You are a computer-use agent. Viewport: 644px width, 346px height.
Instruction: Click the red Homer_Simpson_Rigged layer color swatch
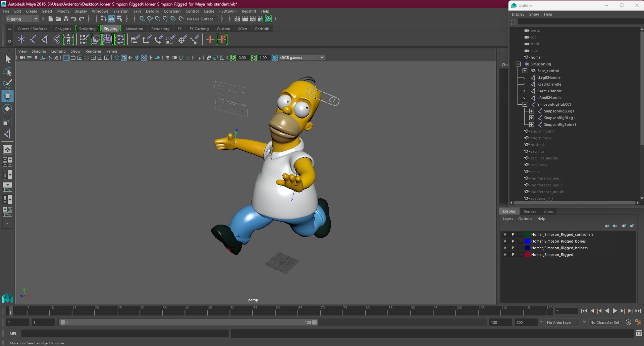coord(528,255)
